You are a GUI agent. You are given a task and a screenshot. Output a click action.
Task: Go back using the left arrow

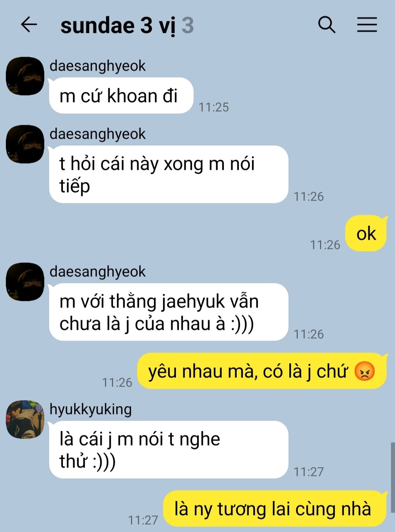coord(29,25)
